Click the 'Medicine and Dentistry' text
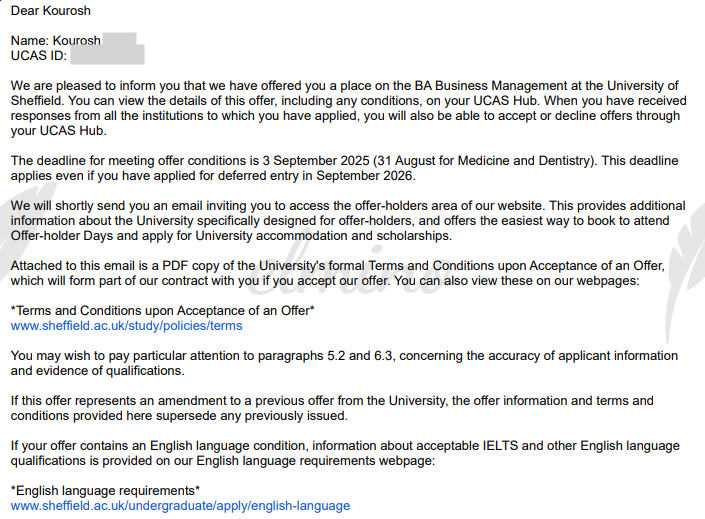Viewport: 705px width, 519px height. point(523,161)
